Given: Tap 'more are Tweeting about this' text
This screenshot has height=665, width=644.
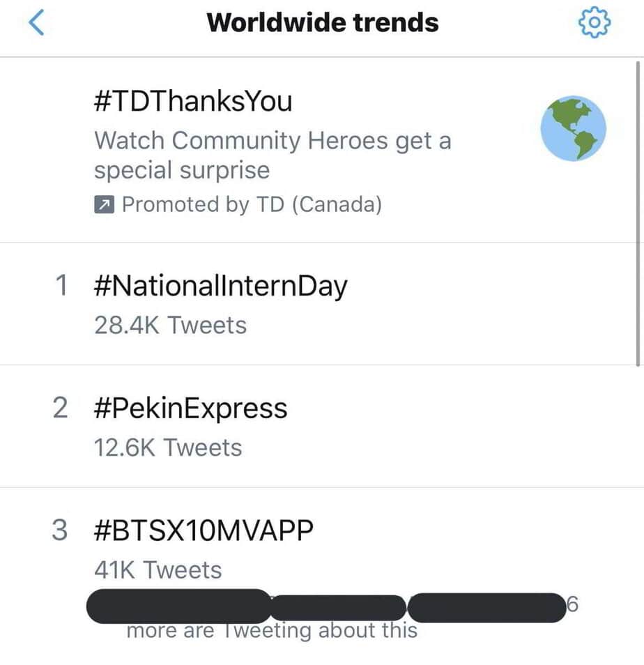Looking at the screenshot, I should 272,632.
